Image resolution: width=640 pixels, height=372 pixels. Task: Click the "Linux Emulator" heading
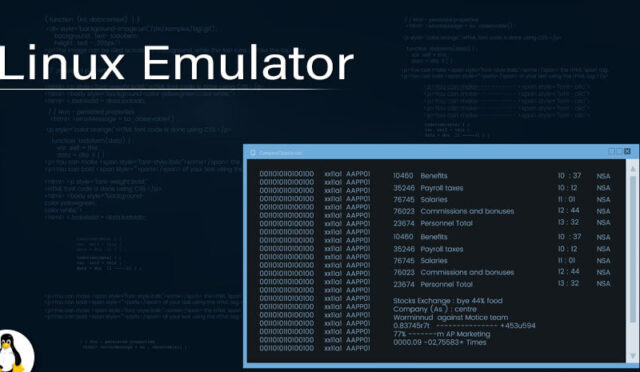coord(176,63)
